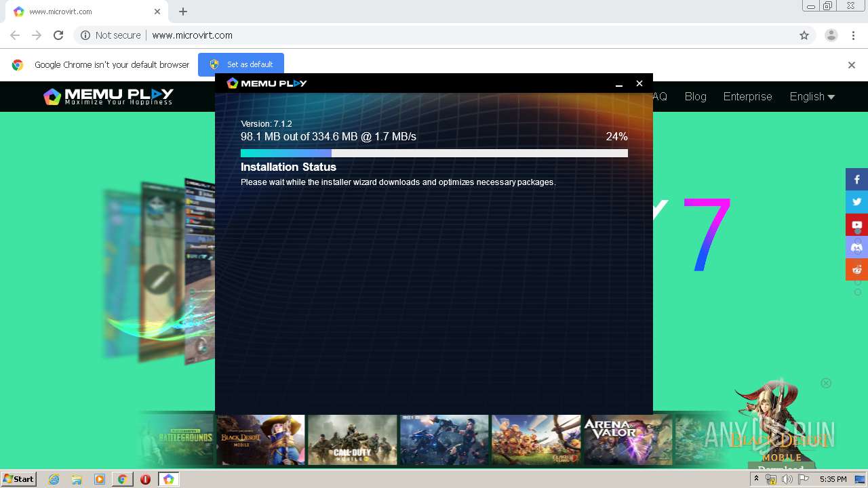Select Arena of Valor game thumbnail

628,439
